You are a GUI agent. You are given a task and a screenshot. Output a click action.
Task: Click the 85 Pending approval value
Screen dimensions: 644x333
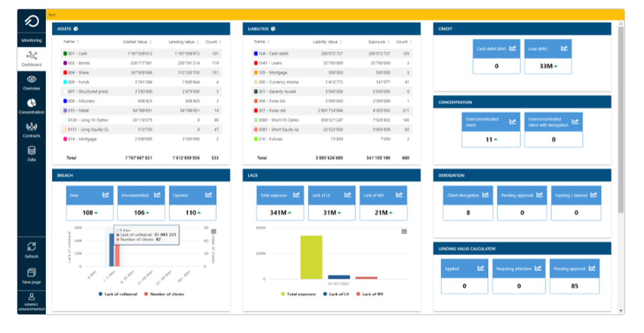point(574,286)
